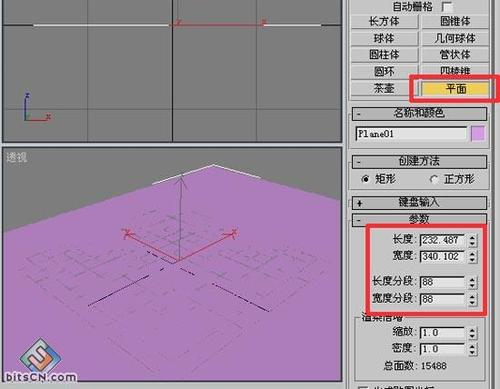The height and width of the screenshot is (389, 500).
Task: Choose the 圆柱体 (Cylinder) button
Action: click(384, 55)
